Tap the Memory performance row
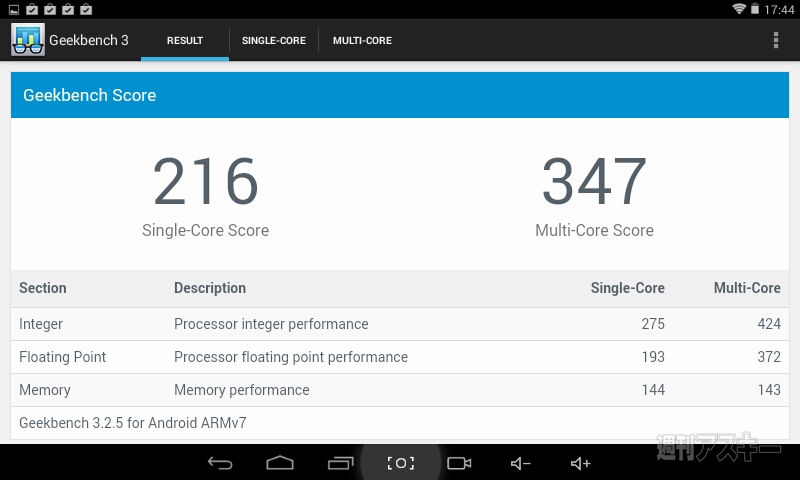Image resolution: width=800 pixels, height=480 pixels. [400, 390]
